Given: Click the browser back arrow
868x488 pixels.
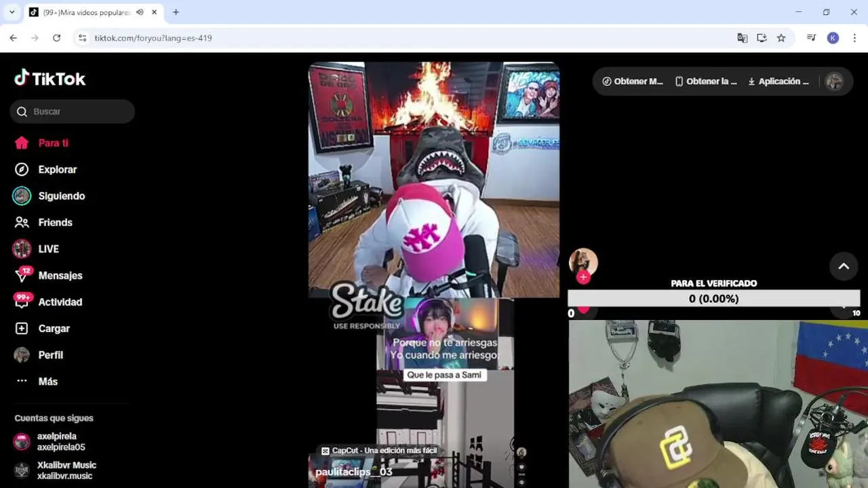Looking at the screenshot, I should point(13,38).
